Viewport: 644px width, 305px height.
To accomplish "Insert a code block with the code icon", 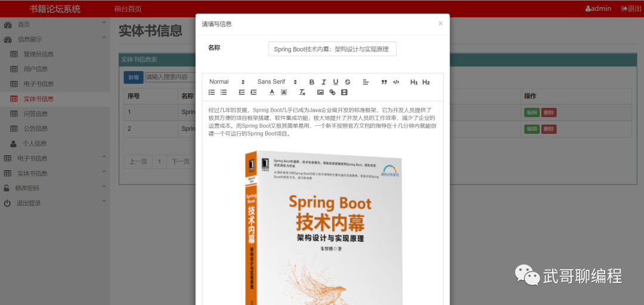I will tap(396, 82).
